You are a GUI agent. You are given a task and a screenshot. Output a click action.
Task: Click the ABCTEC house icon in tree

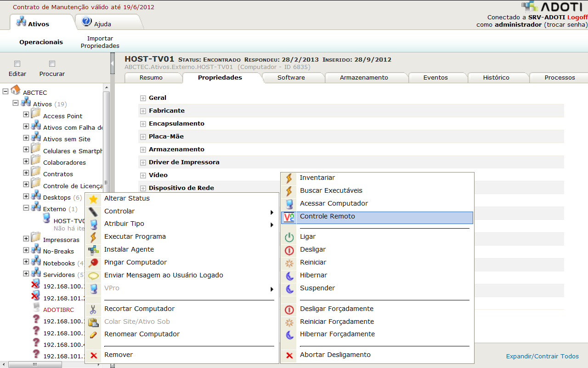pyautogui.click(x=16, y=90)
